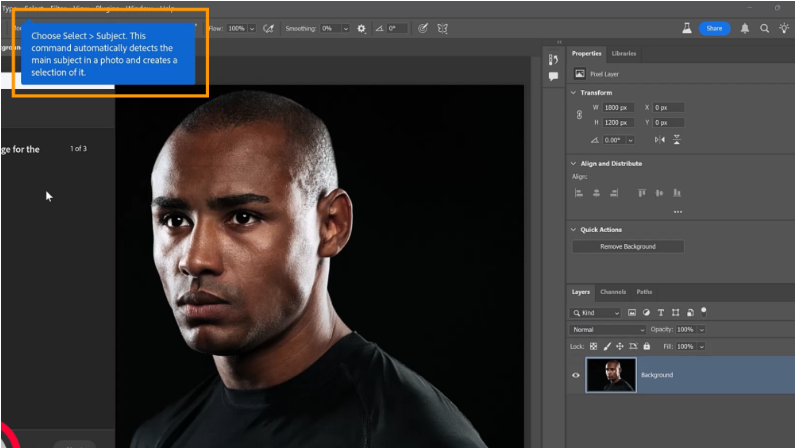
Task: Open the Fill slider dropdown
Action: [702, 347]
